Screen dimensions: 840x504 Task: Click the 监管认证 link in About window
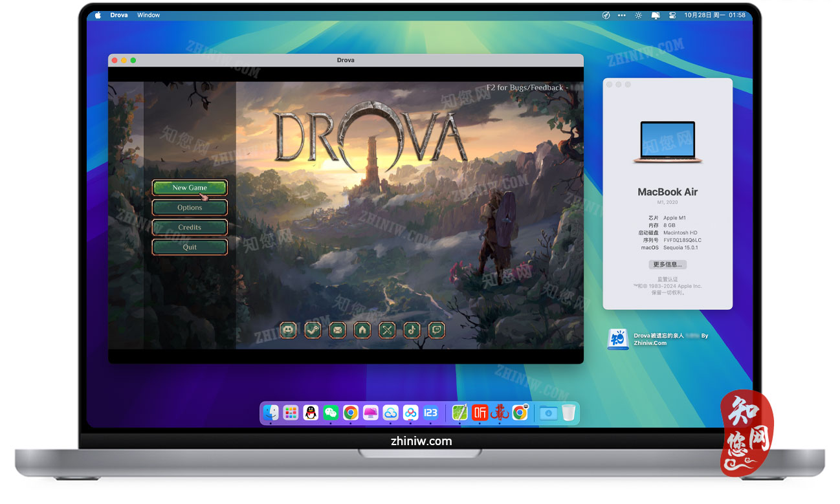pyautogui.click(x=667, y=279)
